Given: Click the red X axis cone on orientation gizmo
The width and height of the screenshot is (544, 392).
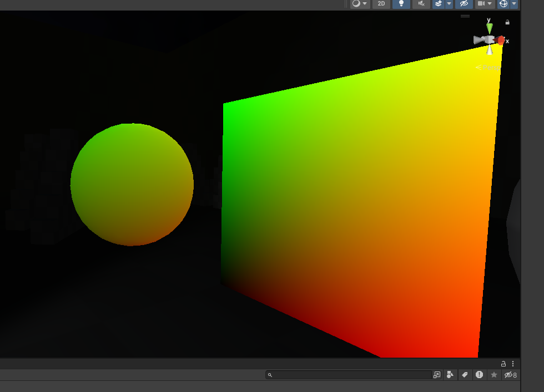Looking at the screenshot, I should coord(501,40).
